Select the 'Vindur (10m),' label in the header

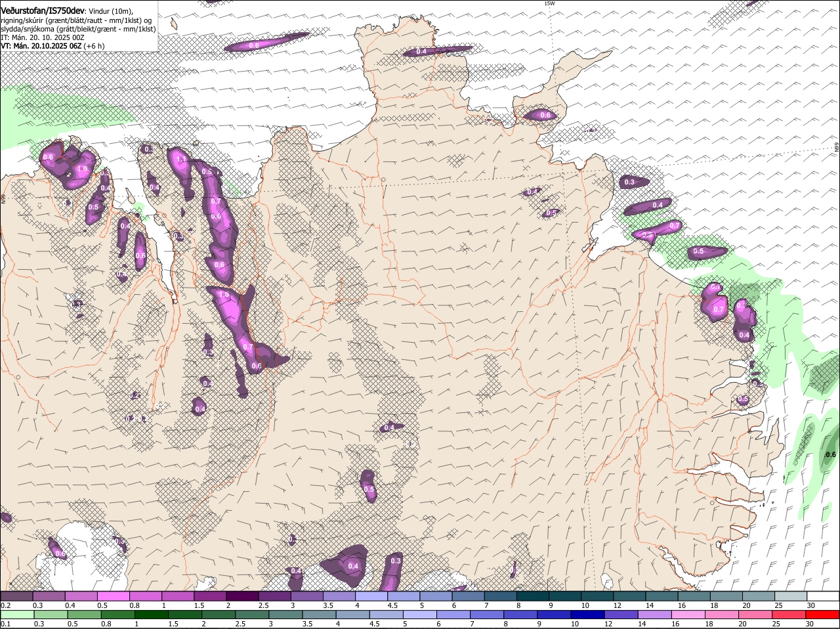click(x=111, y=11)
